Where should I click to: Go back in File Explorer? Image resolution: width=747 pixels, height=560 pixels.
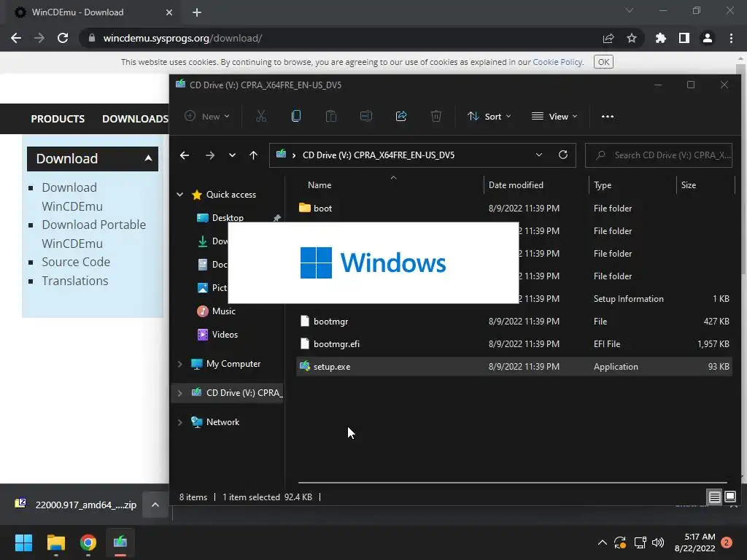pyautogui.click(x=185, y=155)
